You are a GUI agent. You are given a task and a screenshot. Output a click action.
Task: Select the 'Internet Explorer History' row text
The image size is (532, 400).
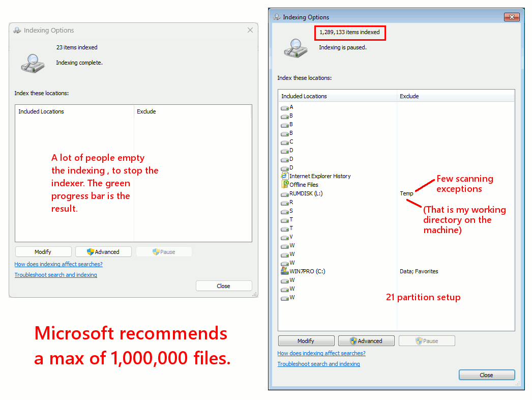(x=320, y=176)
